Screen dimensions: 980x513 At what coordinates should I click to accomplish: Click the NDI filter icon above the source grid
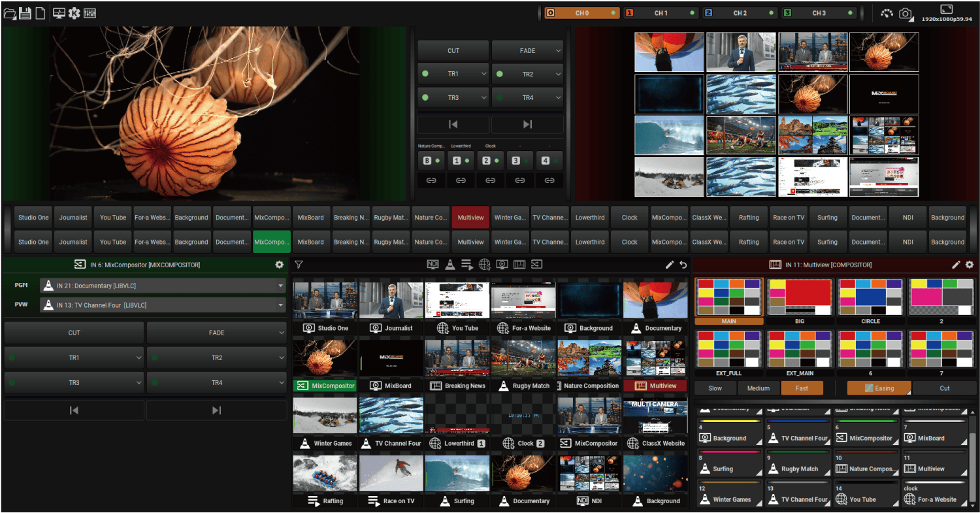click(x=432, y=264)
